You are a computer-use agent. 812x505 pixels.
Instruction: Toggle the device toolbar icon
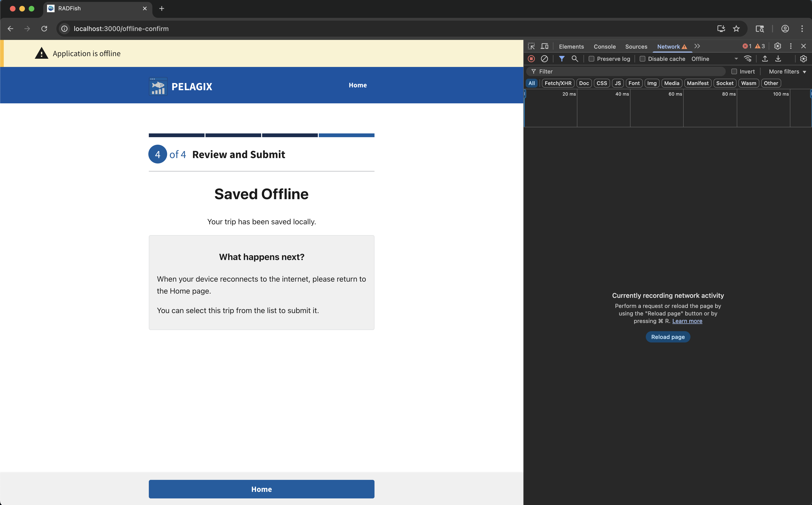click(544, 46)
